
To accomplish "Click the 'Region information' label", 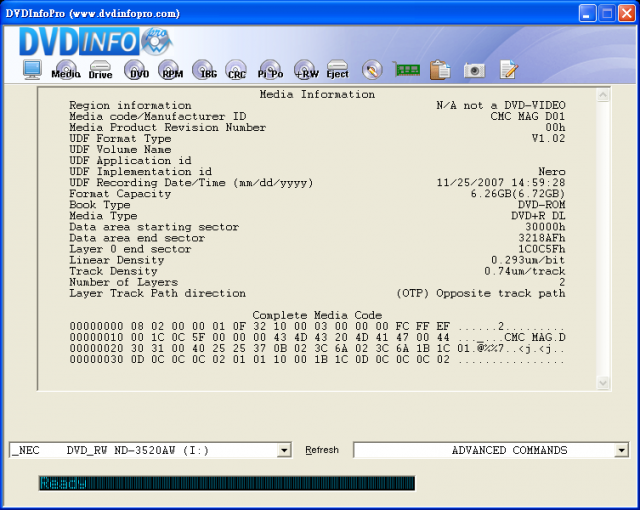I will [130, 106].
